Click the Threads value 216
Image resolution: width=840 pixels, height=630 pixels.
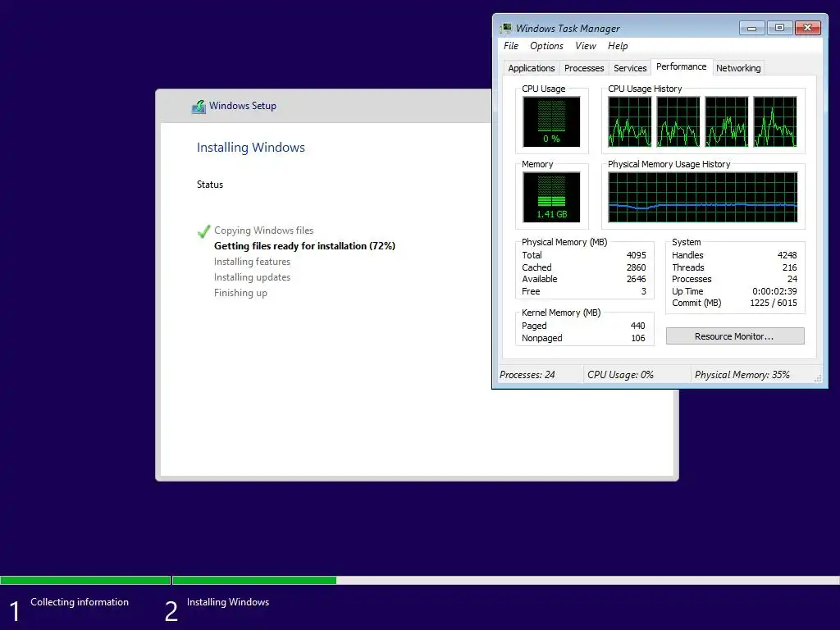790,267
